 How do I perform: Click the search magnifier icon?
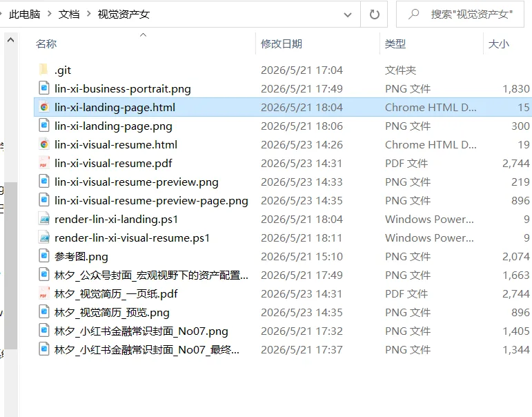413,14
